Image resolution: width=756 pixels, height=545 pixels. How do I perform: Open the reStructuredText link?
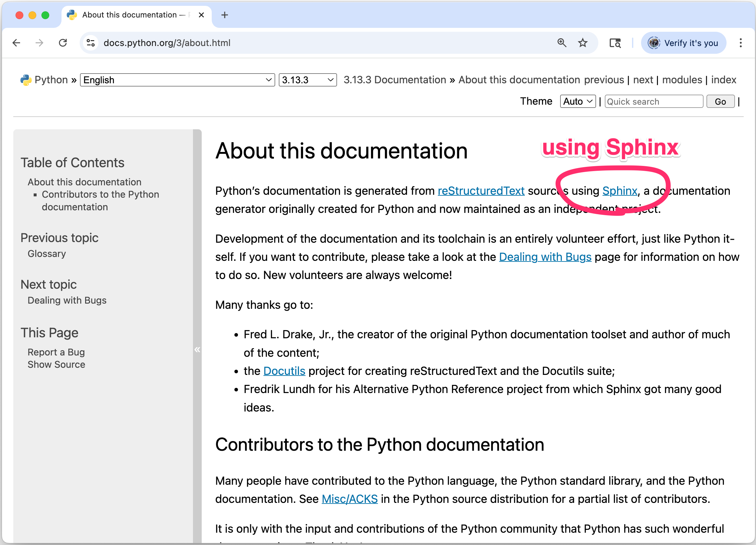(481, 191)
